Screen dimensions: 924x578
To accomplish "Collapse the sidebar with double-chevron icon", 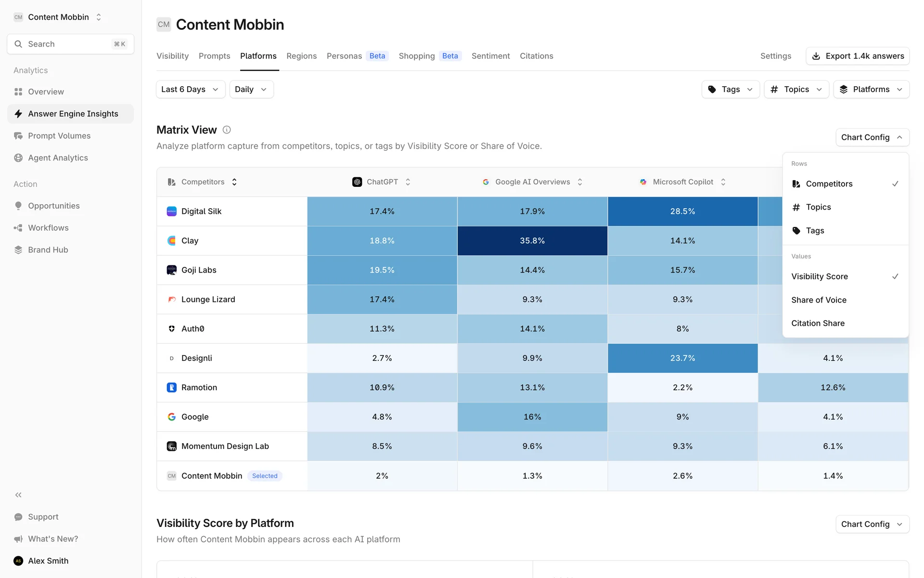I will pos(18,495).
